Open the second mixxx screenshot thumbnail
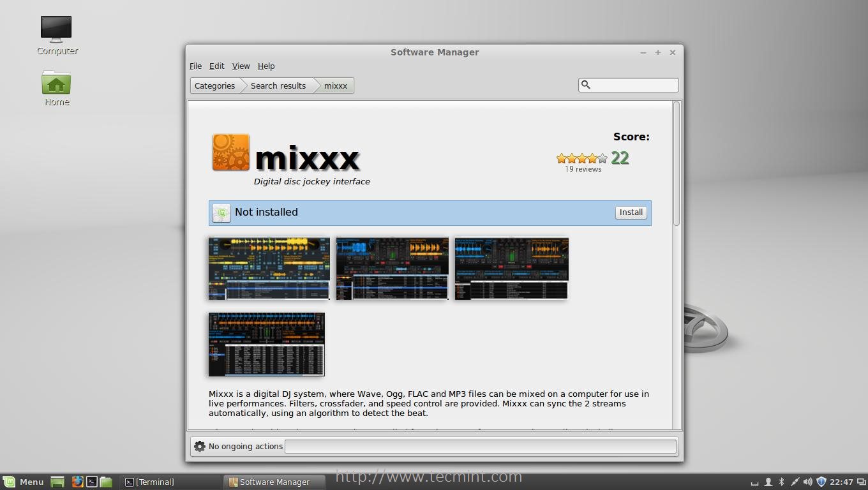Image resolution: width=868 pixels, height=490 pixels. click(392, 269)
